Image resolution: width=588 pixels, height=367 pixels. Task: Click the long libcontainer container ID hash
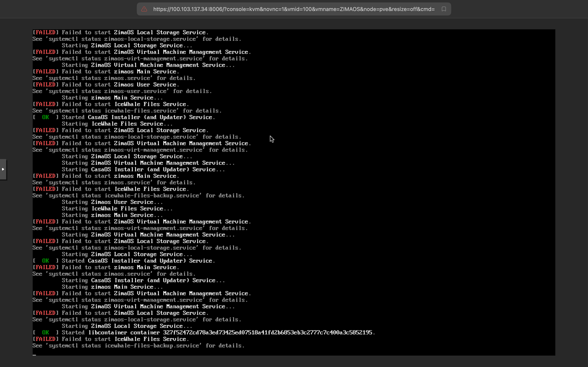point(267,333)
